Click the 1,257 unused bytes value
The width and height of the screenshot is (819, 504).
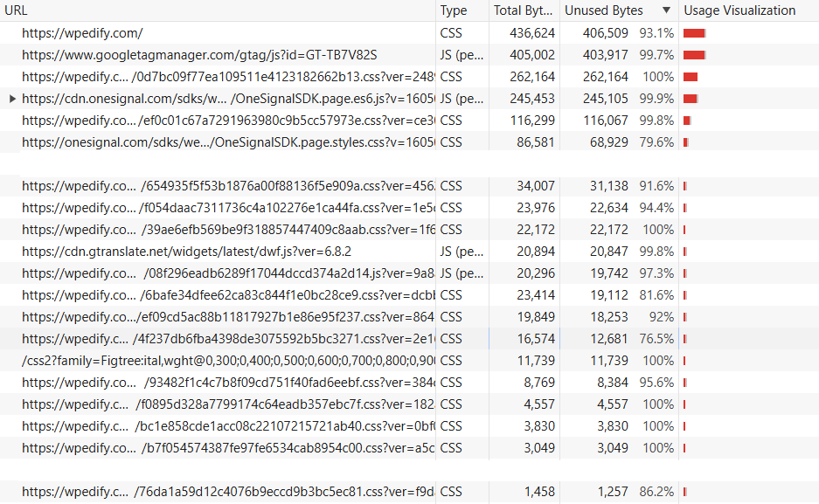613,493
